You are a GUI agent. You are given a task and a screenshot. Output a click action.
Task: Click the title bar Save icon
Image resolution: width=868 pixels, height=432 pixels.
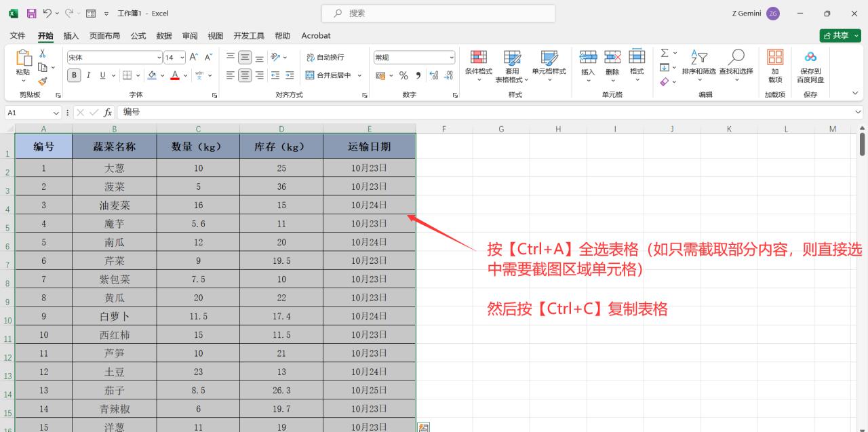pyautogui.click(x=31, y=14)
